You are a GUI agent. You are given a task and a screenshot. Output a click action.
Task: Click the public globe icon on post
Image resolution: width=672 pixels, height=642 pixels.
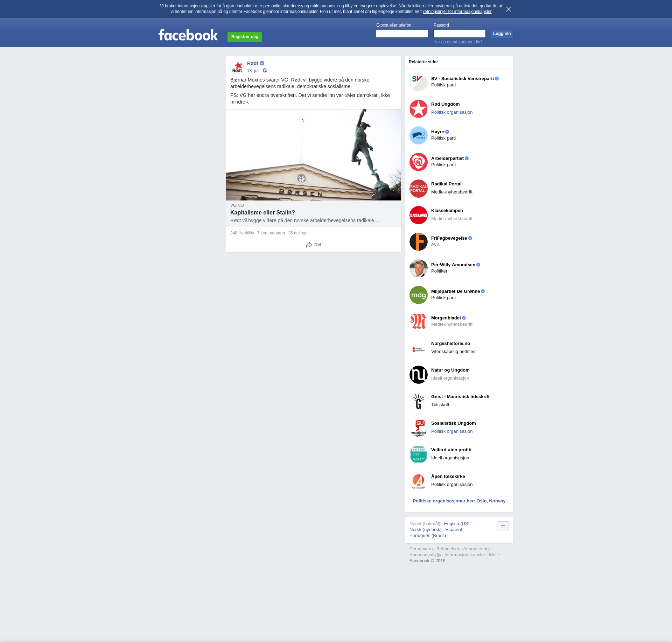pyautogui.click(x=265, y=71)
